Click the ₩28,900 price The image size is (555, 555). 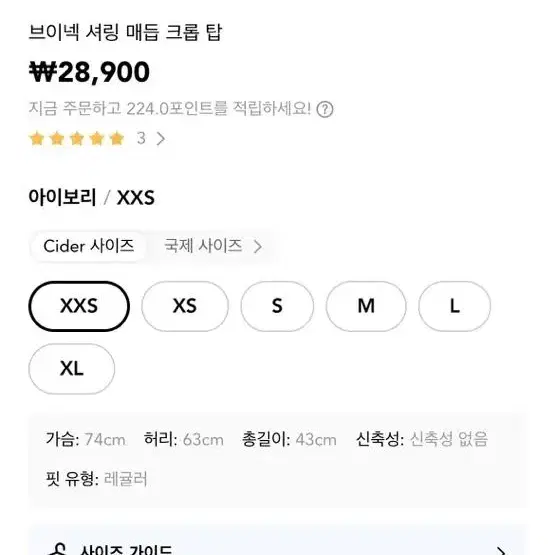tap(89, 72)
